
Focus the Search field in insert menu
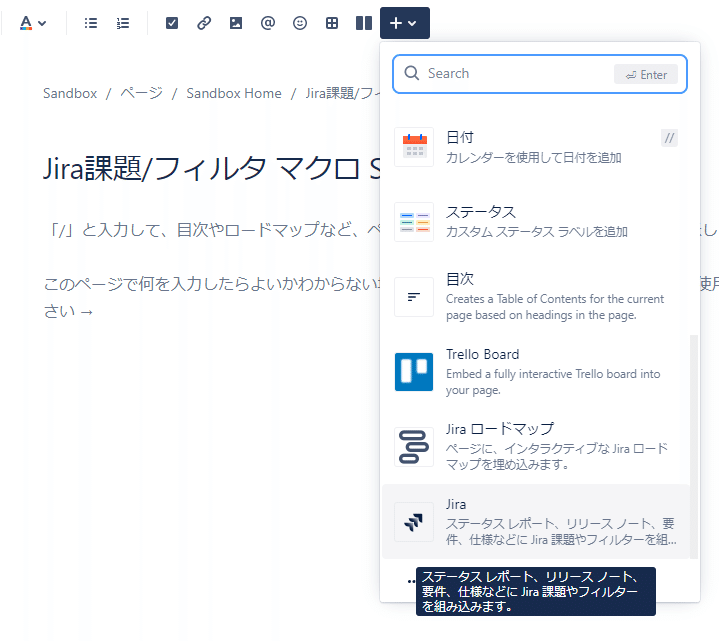click(540, 74)
